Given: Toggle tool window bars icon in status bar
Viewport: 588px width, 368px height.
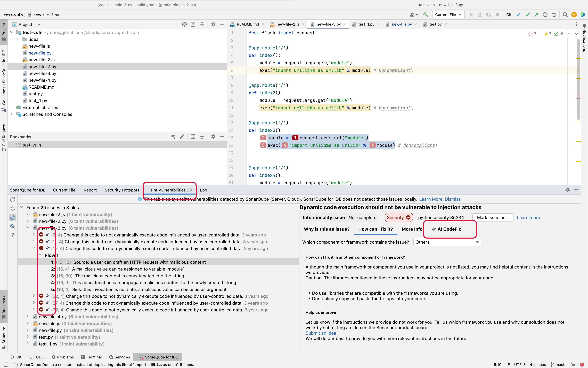Looking at the screenshot, I should click(6, 364).
